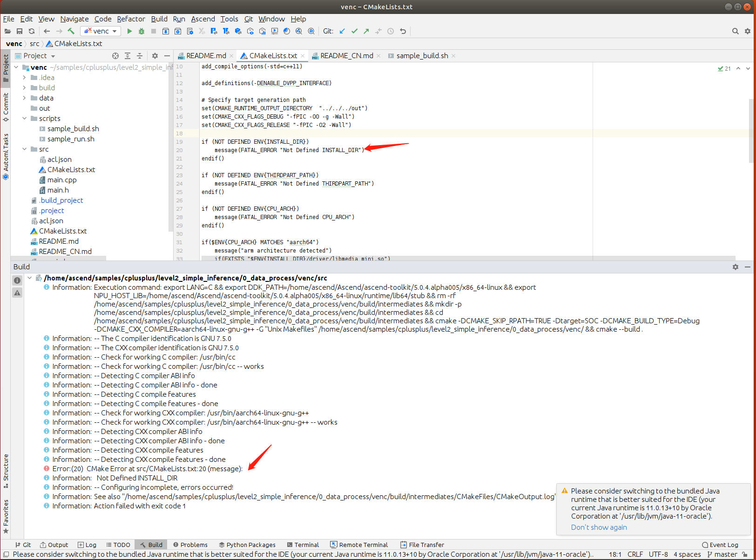Switch to the README.md editor tab

(x=206, y=56)
